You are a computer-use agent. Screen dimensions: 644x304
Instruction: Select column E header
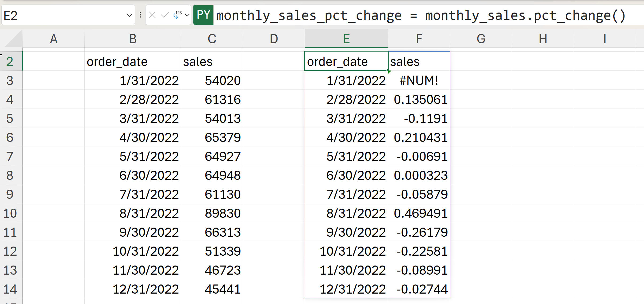click(x=346, y=39)
